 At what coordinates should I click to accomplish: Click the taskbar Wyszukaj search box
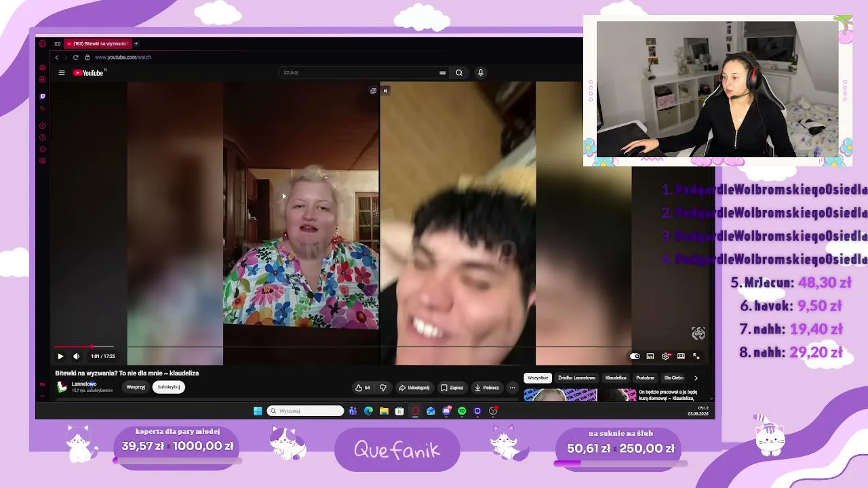(x=306, y=411)
